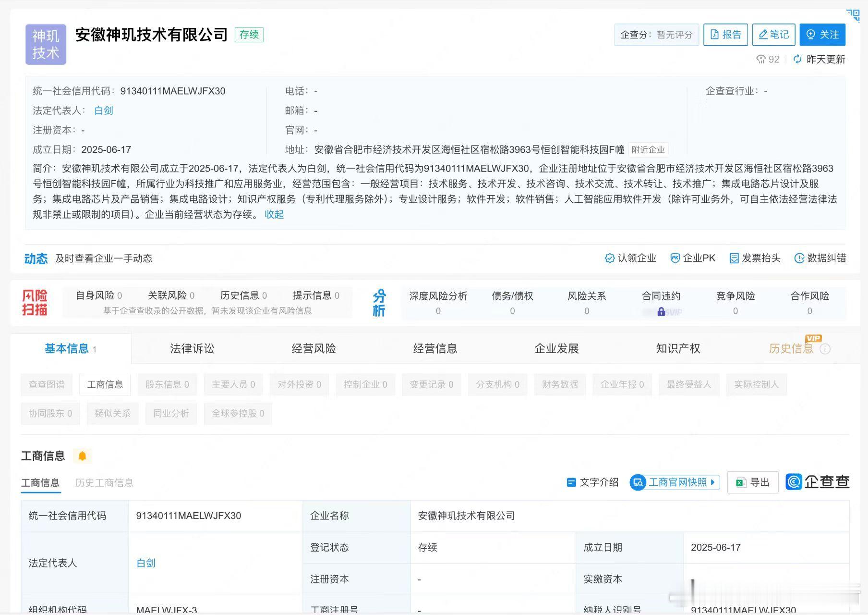
Task: Select 全球参控股 0 chip
Action: [238, 413]
